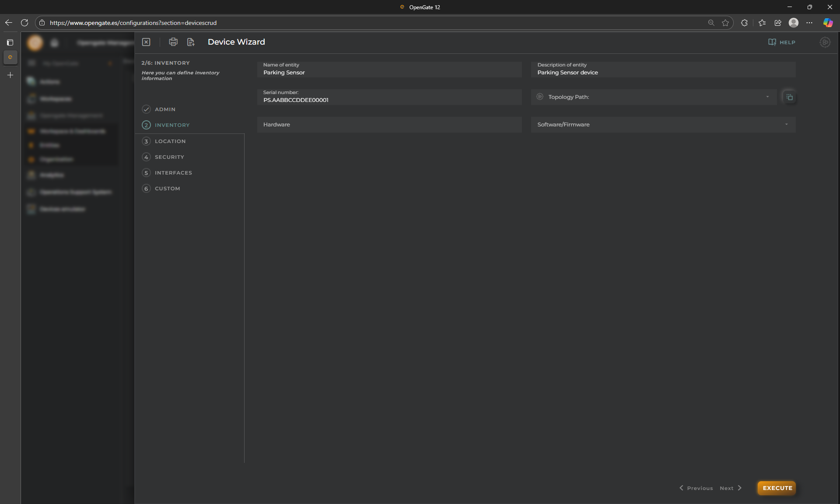The width and height of the screenshot is (840, 504).
Task: Go to the Security wizard step
Action: (169, 157)
